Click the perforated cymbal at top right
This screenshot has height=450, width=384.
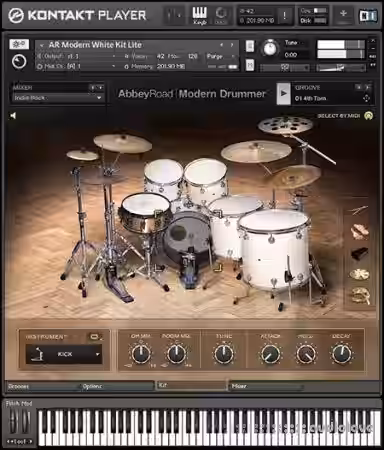tap(285, 126)
